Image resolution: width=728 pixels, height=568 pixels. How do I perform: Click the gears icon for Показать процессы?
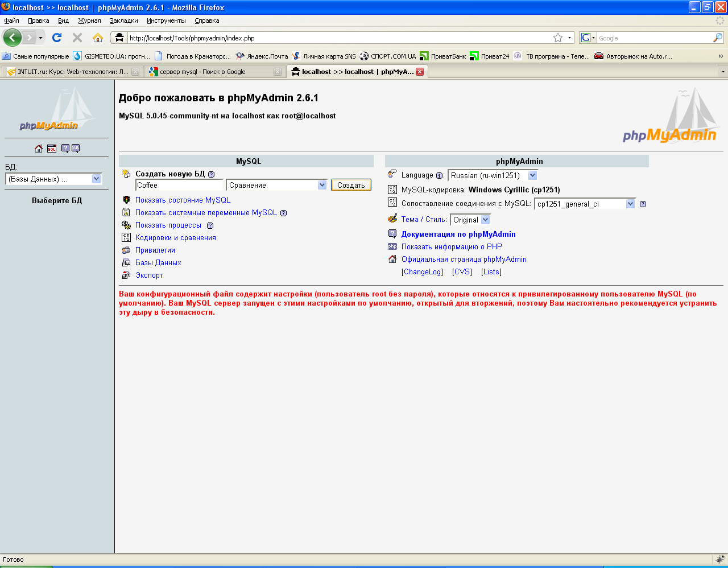pos(126,225)
